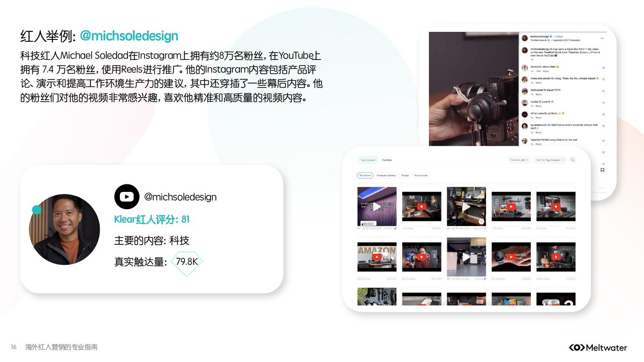Reply to the nvzion comment
This screenshot has width=644, height=362.
539,106
